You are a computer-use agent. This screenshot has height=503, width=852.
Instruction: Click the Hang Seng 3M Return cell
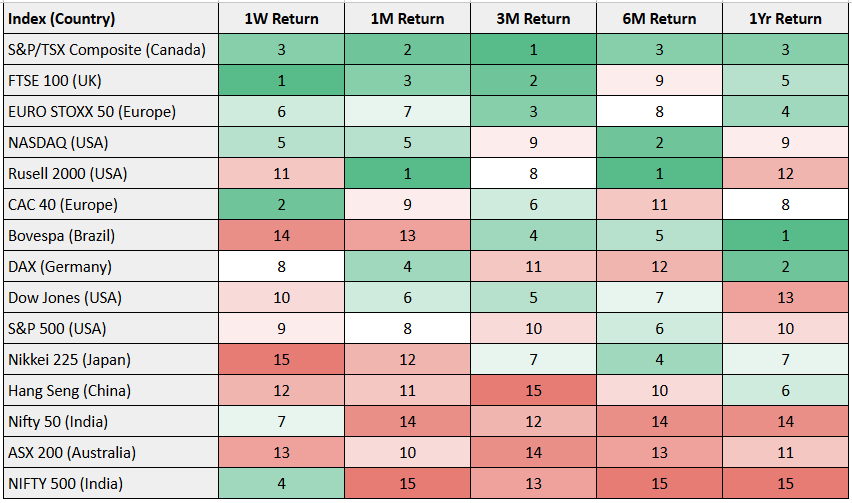click(x=534, y=391)
